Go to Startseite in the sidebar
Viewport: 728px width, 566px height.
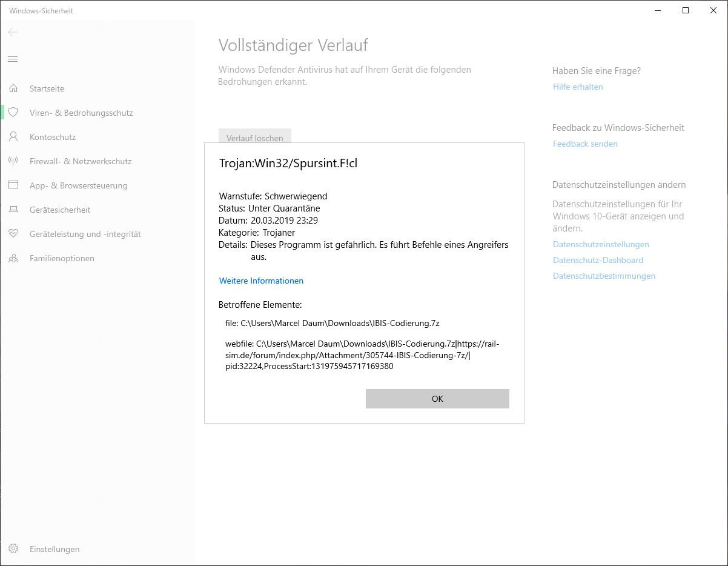[47, 88]
